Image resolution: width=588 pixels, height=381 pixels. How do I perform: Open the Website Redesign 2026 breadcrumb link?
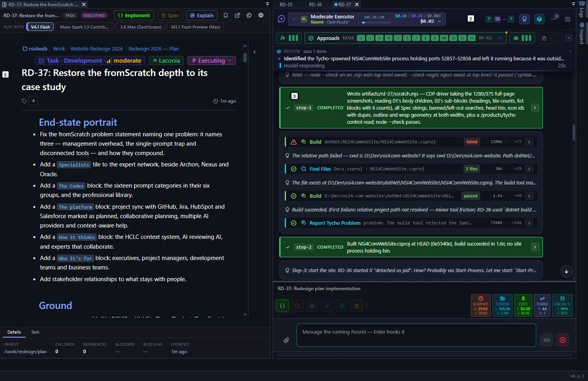point(97,49)
